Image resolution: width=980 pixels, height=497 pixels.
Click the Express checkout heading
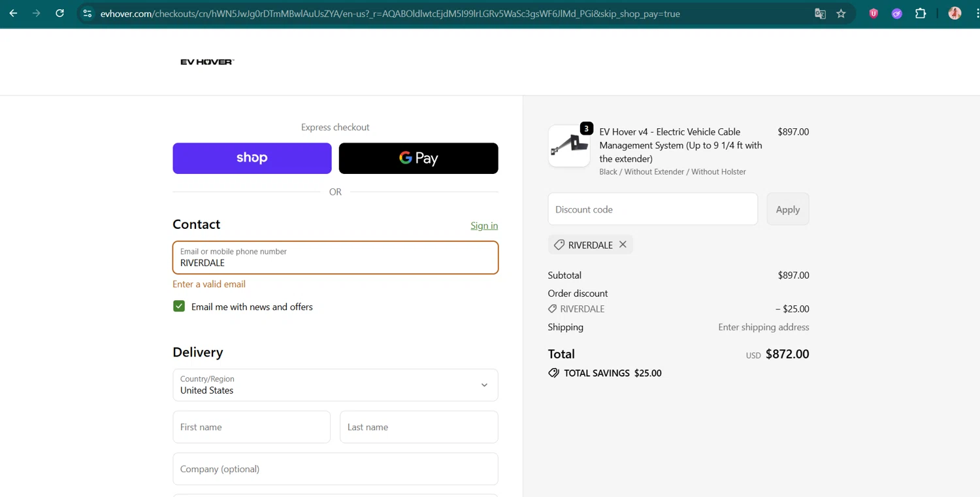335,127
